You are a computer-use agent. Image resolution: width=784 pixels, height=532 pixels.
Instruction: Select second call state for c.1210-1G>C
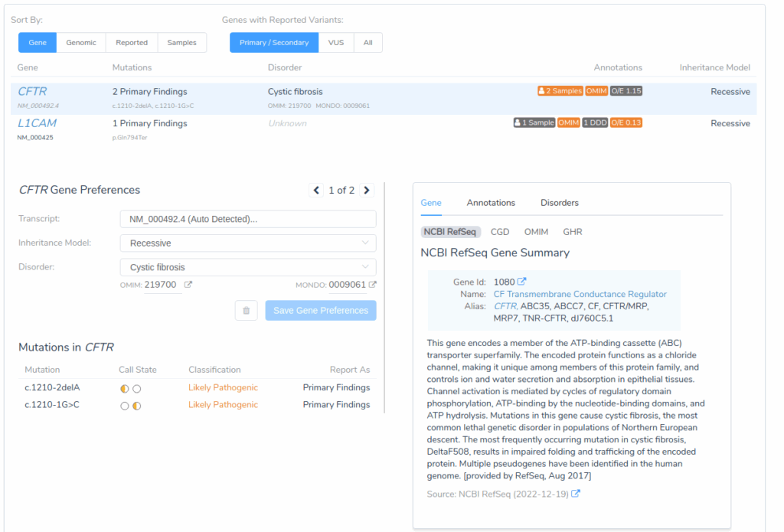137,406
